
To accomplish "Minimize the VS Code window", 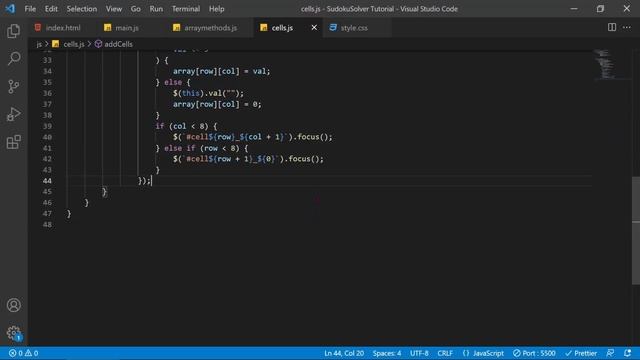I will tap(574, 9).
